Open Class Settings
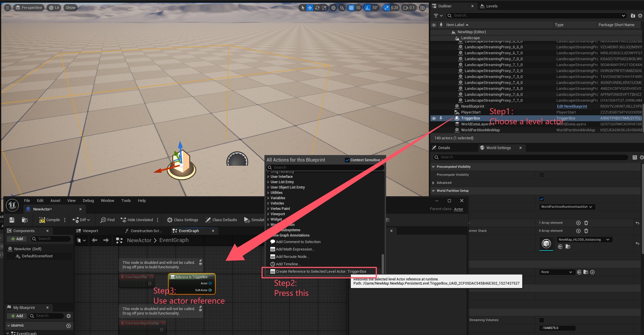This screenshot has height=335, width=644. point(183,220)
